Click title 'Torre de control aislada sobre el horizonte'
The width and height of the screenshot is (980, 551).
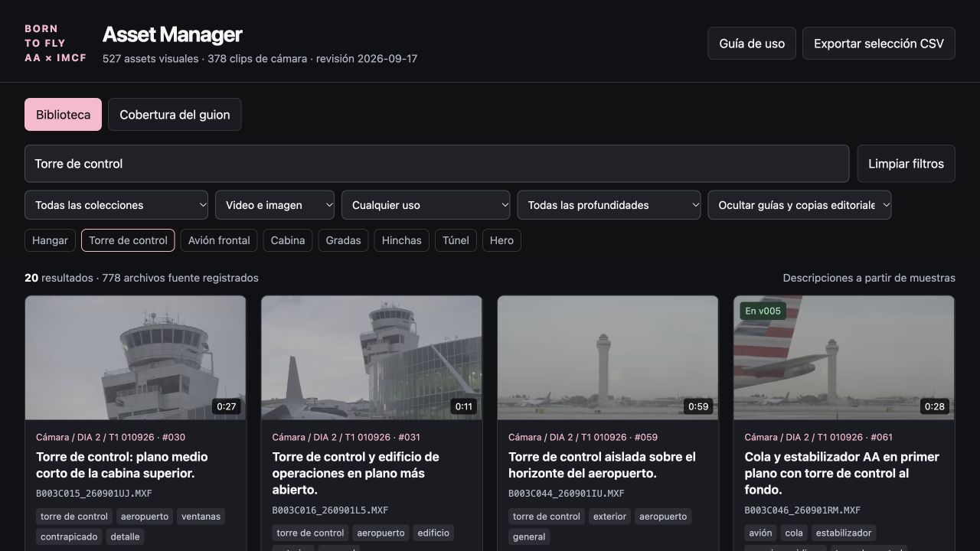602,465
